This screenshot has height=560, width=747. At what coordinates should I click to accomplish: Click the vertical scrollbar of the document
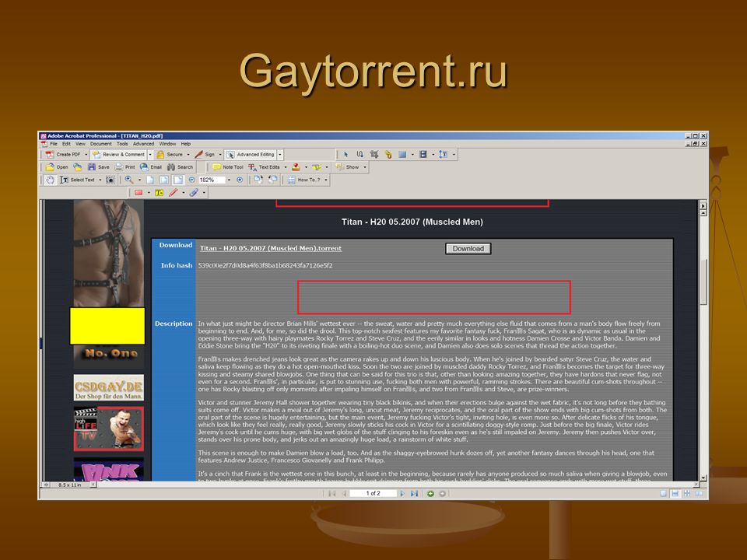pyautogui.click(x=703, y=341)
